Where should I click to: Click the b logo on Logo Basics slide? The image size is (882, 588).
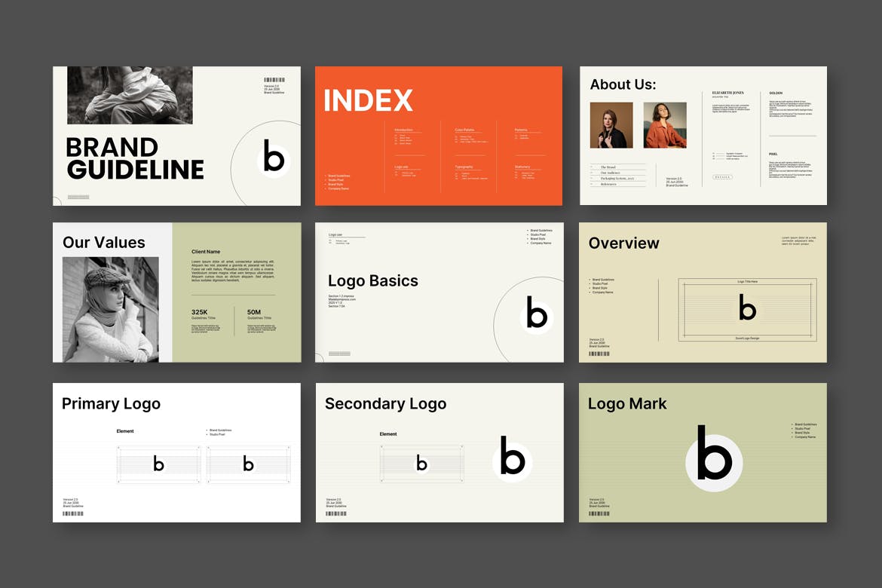pyautogui.click(x=536, y=313)
